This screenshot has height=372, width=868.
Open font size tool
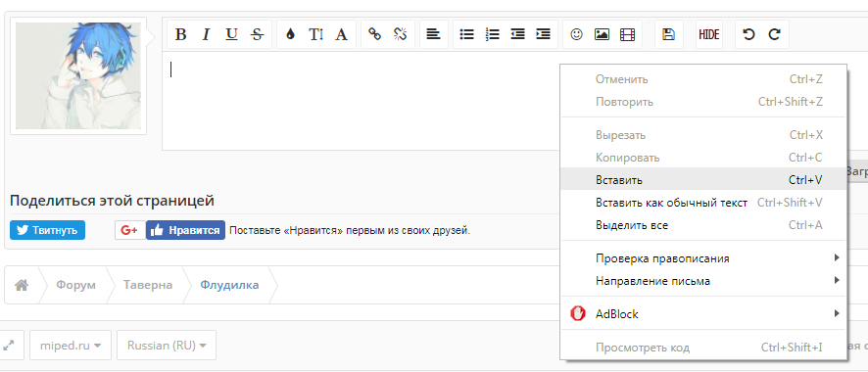pos(316,34)
